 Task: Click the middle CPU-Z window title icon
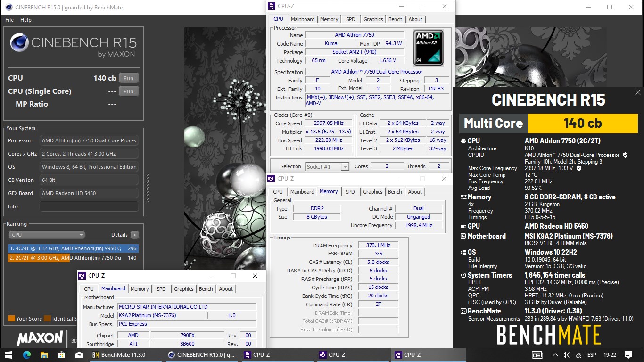[271, 179]
